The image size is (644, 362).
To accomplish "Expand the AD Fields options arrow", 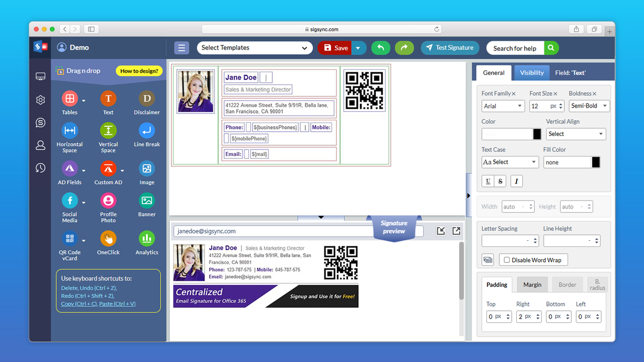I will tap(84, 171).
